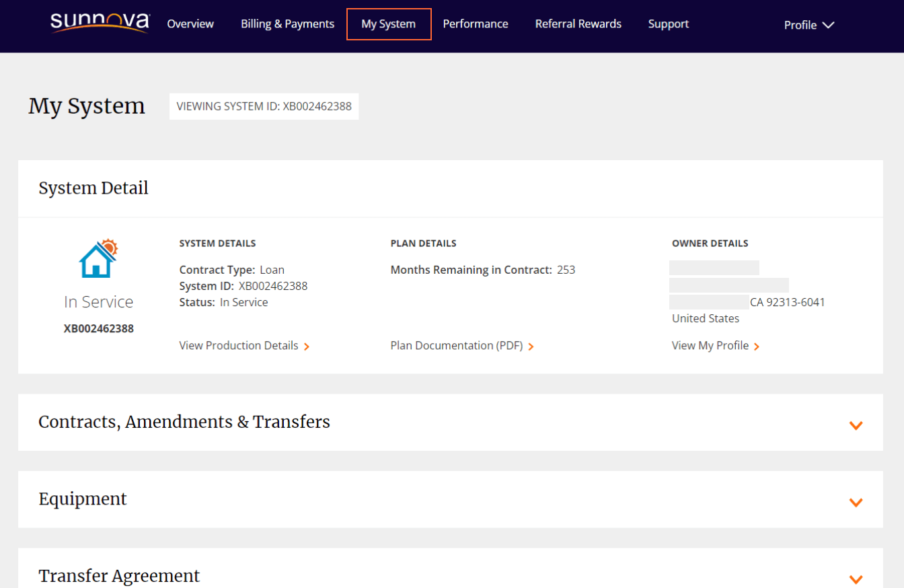
Task: Select the My System tab
Action: [x=389, y=24]
